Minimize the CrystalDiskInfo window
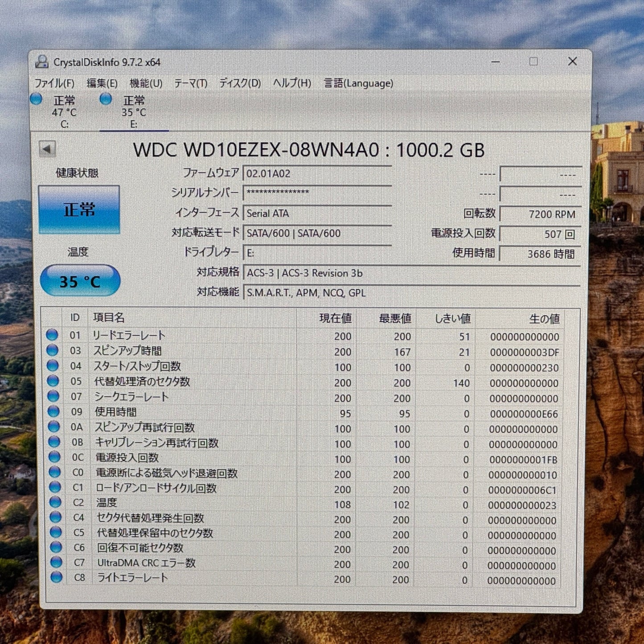The height and width of the screenshot is (644, 644). pyautogui.click(x=495, y=62)
